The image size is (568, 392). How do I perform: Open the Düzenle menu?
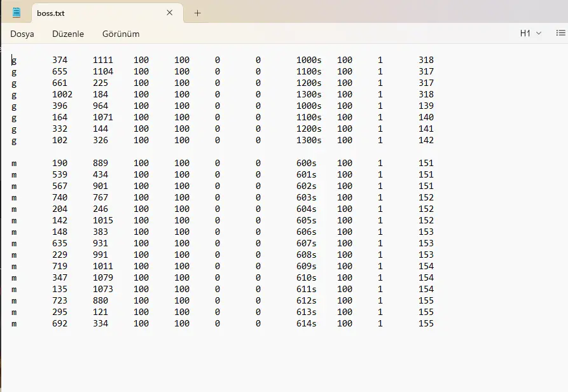pyautogui.click(x=68, y=34)
